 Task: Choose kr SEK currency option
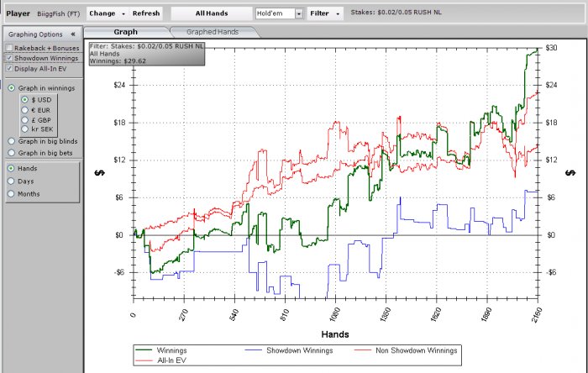point(24,129)
